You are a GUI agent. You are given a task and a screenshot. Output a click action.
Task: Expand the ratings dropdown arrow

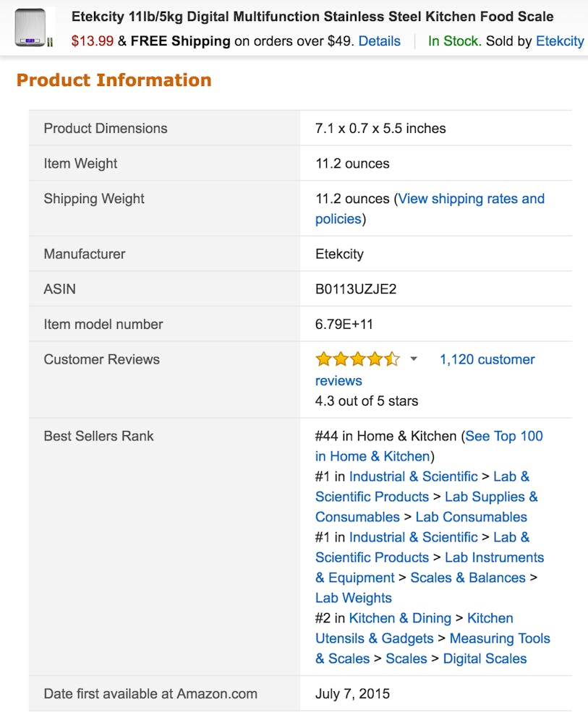(x=414, y=359)
